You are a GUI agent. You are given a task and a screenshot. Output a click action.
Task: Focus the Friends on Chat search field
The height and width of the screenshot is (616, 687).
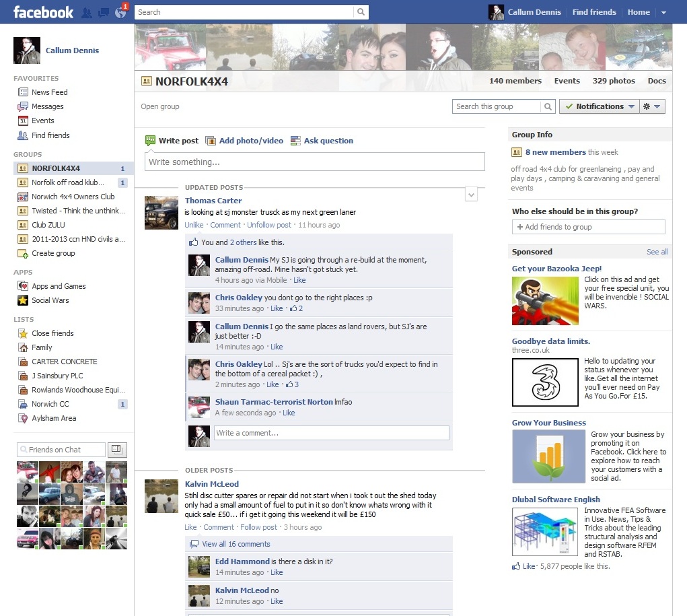pyautogui.click(x=61, y=450)
